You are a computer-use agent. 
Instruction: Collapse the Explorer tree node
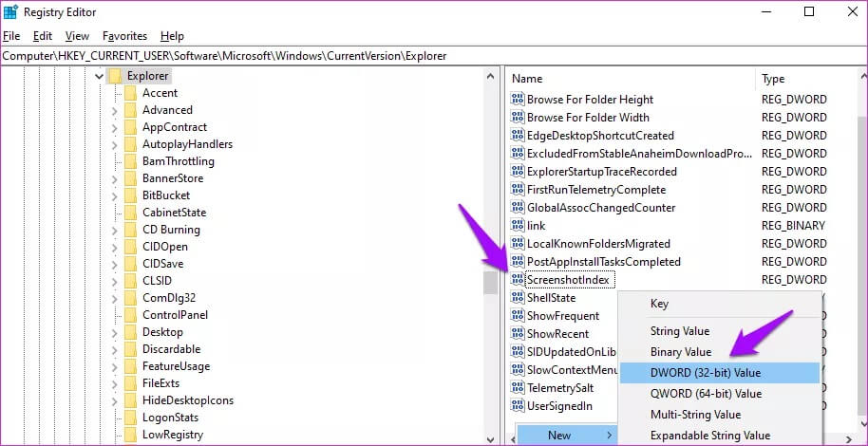coord(98,76)
